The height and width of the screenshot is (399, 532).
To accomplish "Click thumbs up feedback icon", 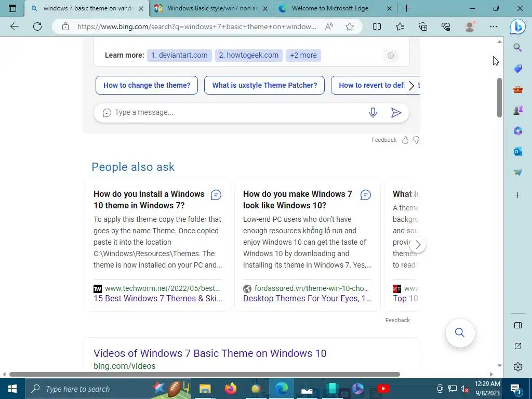I will tap(405, 140).
